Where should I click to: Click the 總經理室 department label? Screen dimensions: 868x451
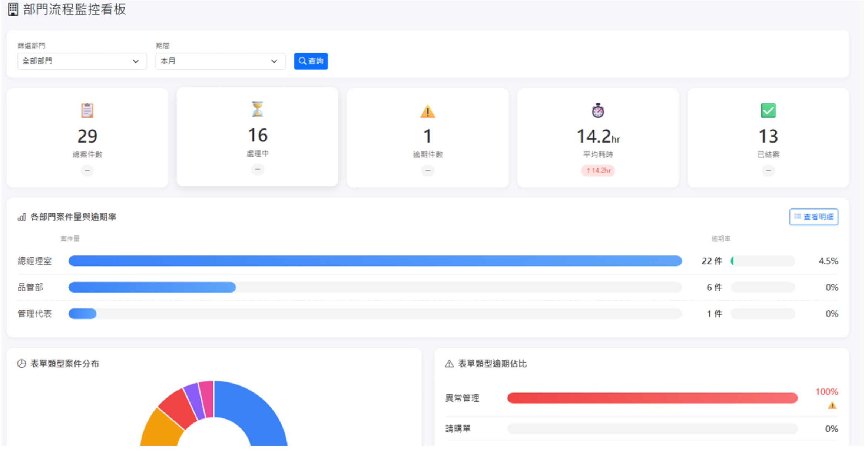34,261
